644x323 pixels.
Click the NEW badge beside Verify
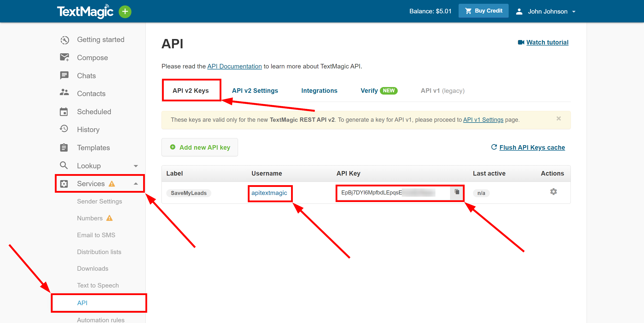pyautogui.click(x=389, y=91)
